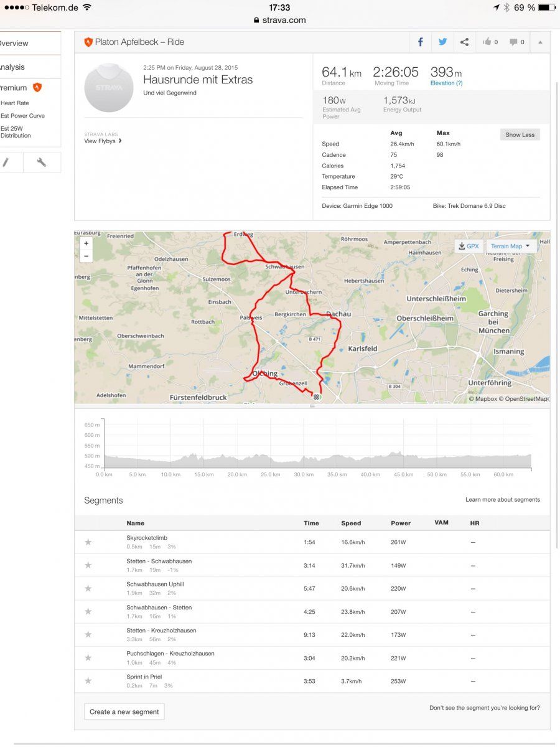Collapse stats with Show Less
The image size is (560, 747).
pos(520,134)
